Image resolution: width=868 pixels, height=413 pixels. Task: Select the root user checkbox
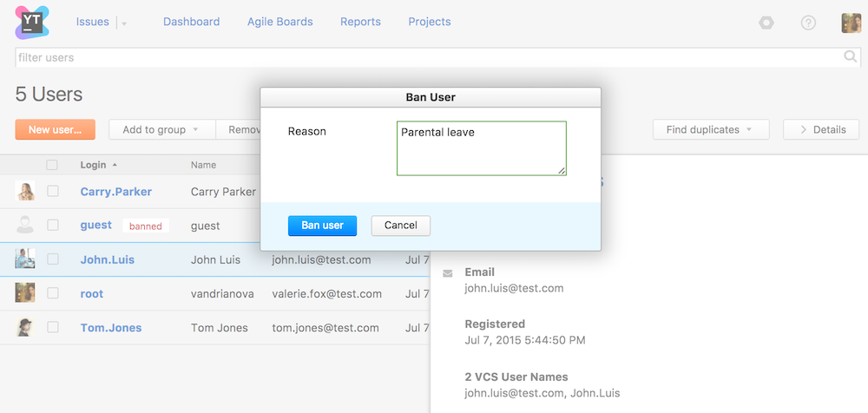53,294
